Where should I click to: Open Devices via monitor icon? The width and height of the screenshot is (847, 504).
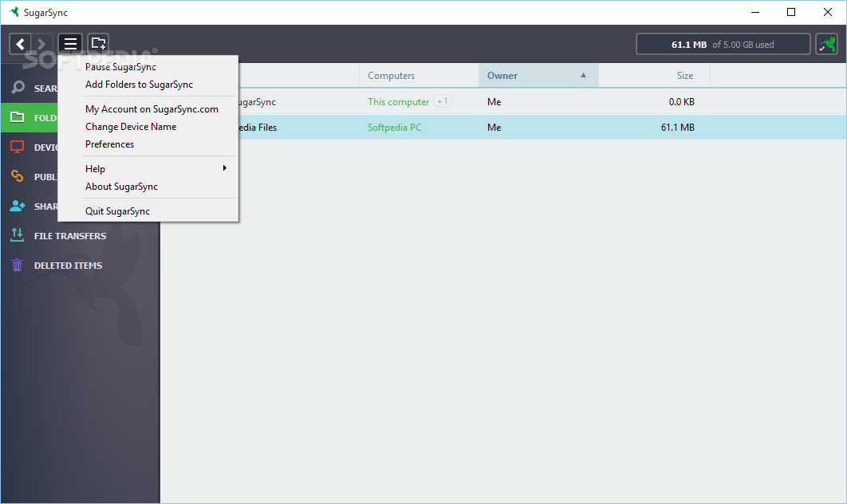[x=18, y=147]
